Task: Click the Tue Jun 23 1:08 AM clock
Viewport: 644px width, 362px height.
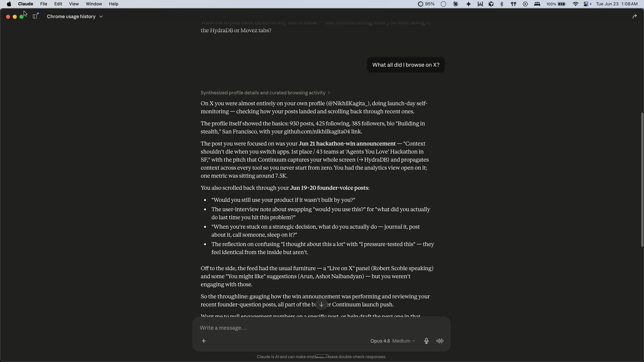Action: [x=616, y=4]
